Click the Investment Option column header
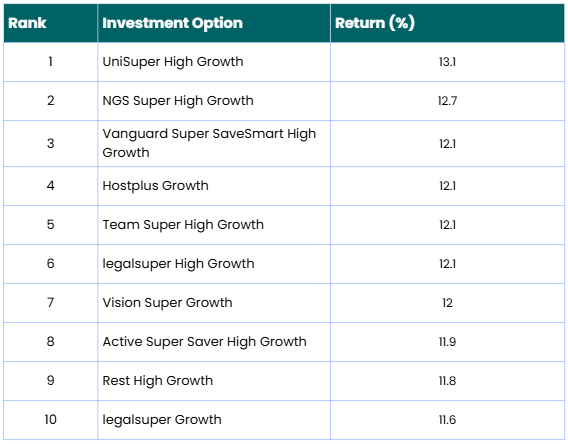Viewport: 568px width, 444px height. [172, 23]
